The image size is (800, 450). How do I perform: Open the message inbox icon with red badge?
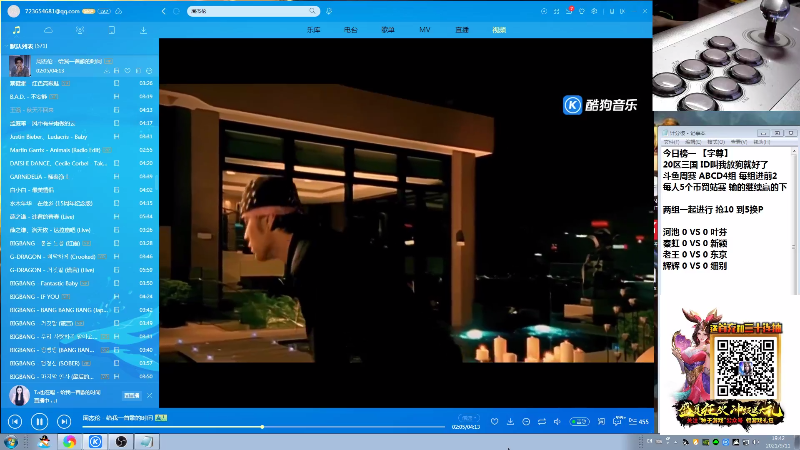click(569, 11)
